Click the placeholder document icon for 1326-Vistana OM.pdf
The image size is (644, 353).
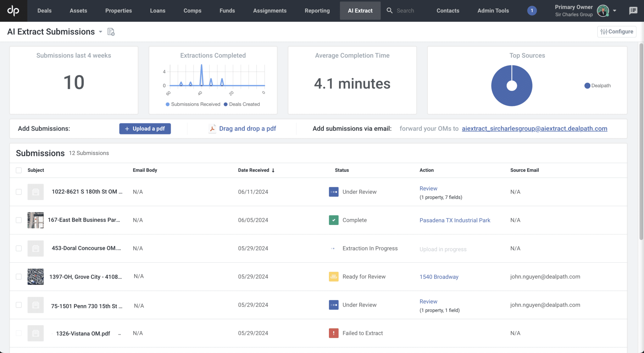pyautogui.click(x=36, y=333)
